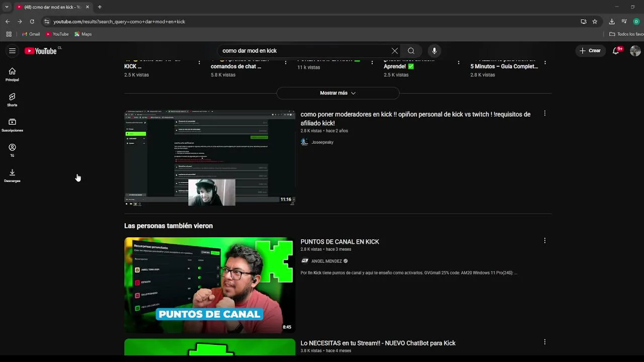Click the Crear button
The width and height of the screenshot is (644, 362).
(590, 51)
